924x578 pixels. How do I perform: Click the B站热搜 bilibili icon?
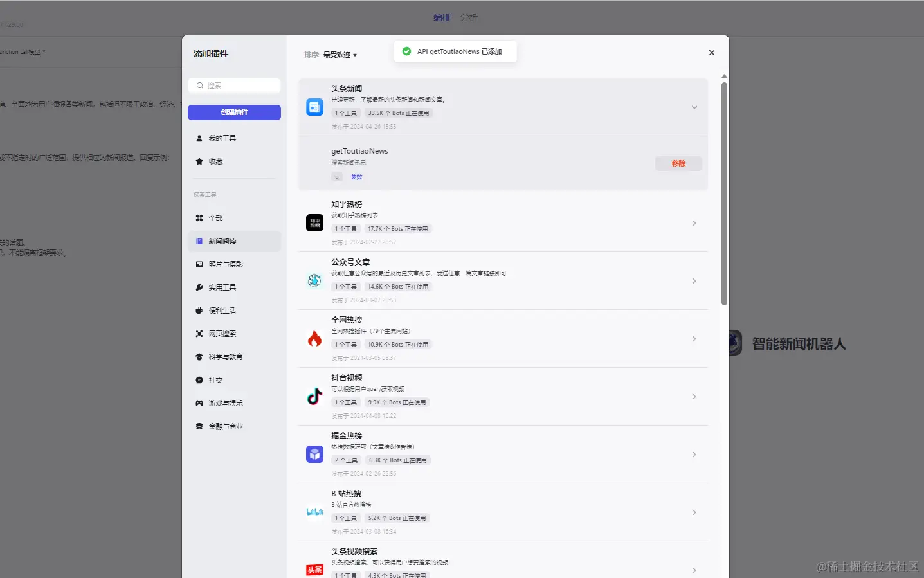click(x=314, y=512)
